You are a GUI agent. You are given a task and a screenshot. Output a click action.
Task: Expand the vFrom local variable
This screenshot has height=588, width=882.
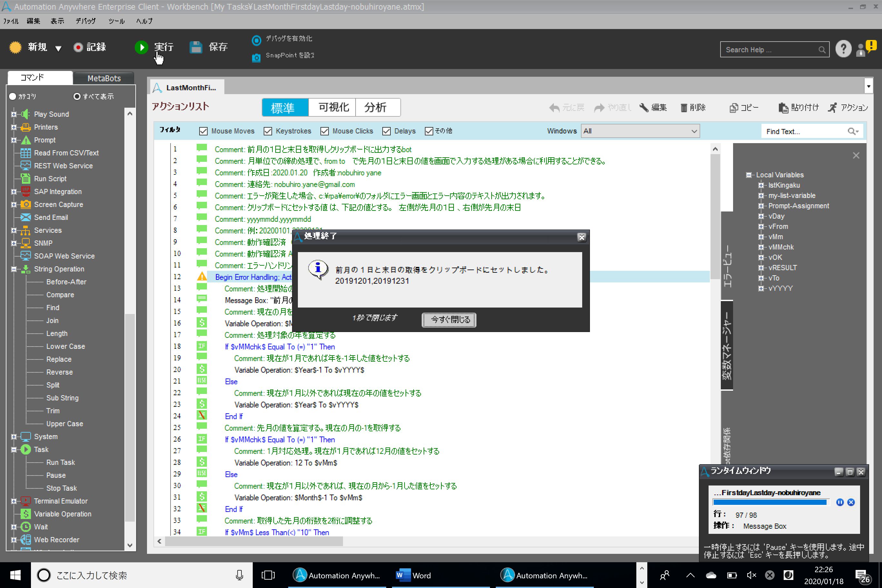(761, 227)
